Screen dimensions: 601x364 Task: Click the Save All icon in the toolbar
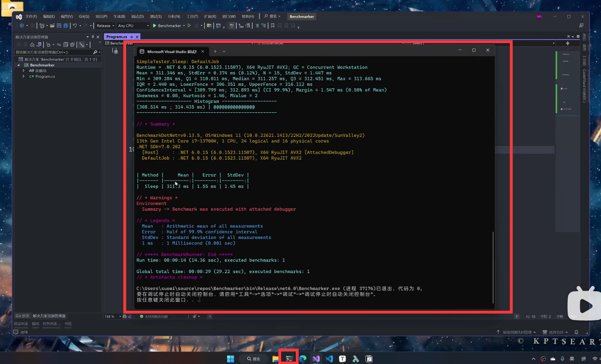[x=66, y=25]
